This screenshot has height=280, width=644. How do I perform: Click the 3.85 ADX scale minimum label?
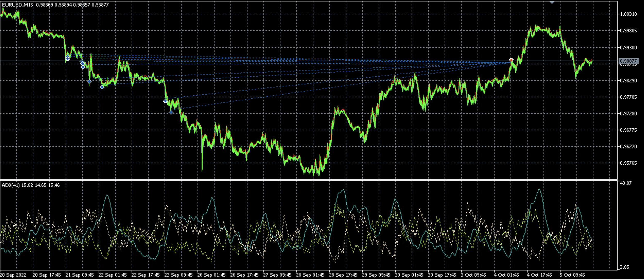624,267
